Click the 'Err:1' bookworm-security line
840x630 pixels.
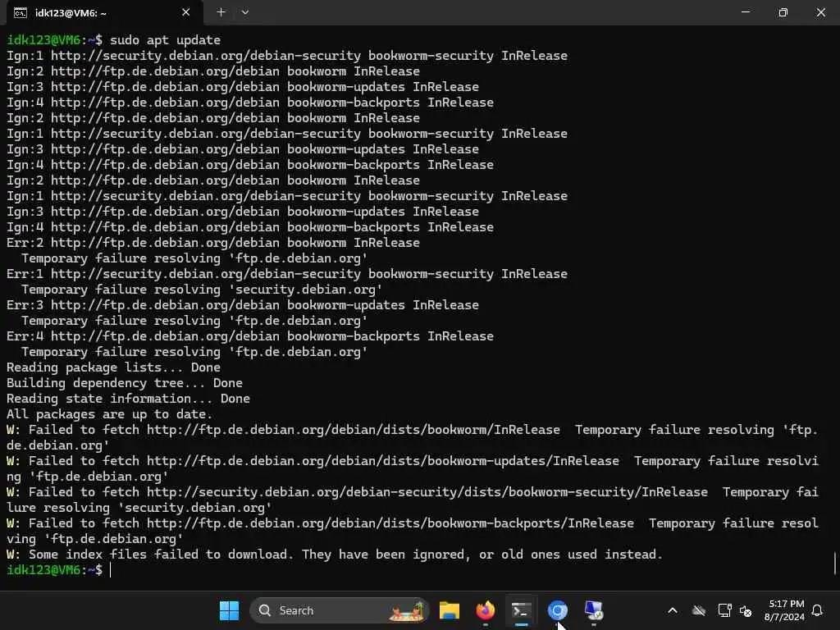[x=286, y=274]
